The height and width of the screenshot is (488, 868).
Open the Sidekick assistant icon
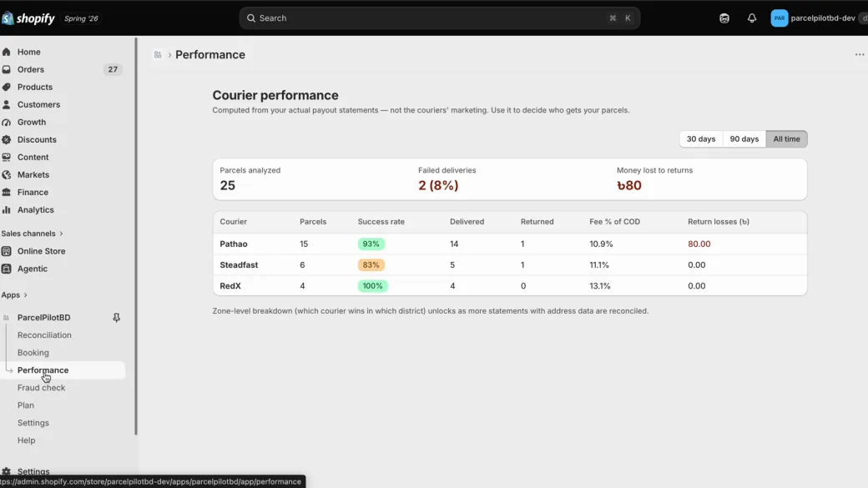[x=724, y=18]
